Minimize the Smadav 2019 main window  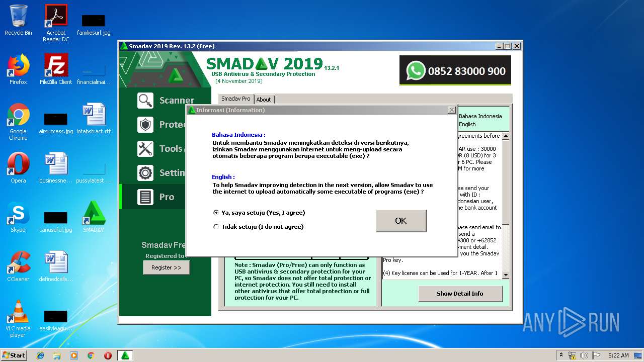pyautogui.click(x=499, y=46)
